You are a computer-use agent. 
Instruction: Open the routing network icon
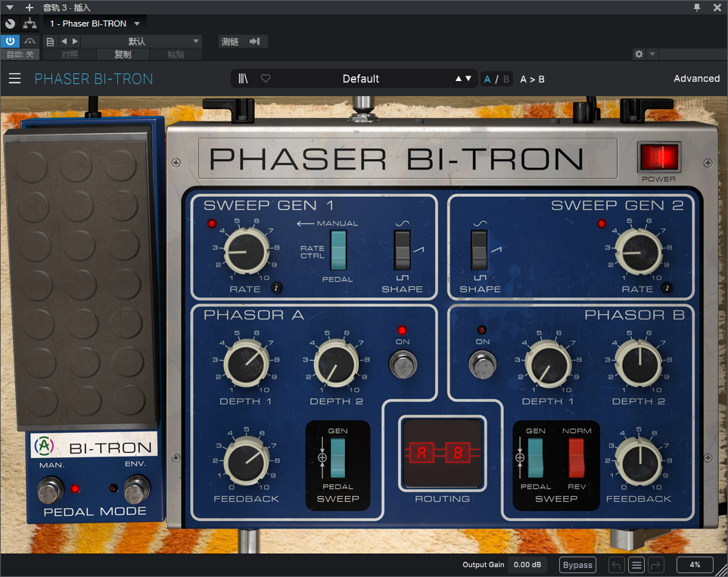(30, 23)
